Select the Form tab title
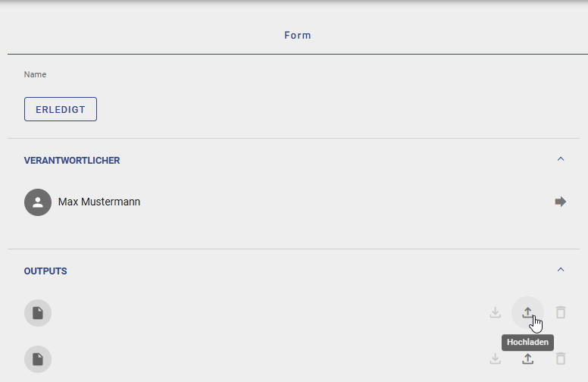 click(x=298, y=36)
